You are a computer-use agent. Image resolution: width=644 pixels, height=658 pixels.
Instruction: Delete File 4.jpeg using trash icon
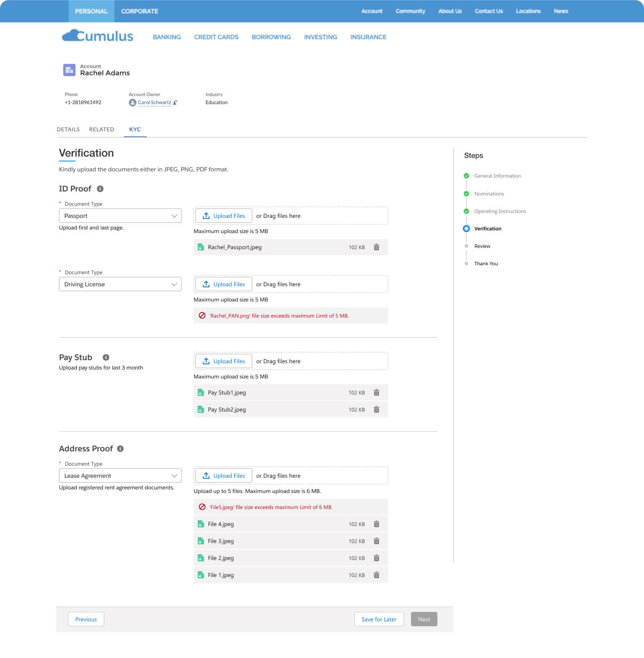coord(377,524)
